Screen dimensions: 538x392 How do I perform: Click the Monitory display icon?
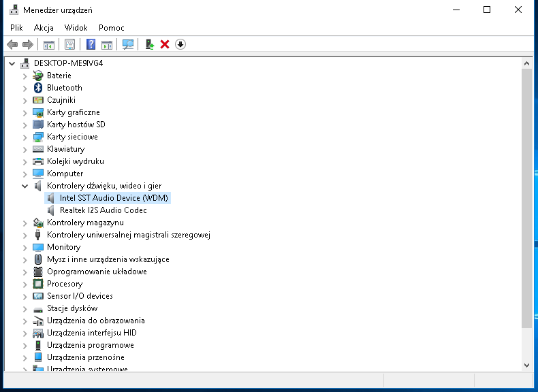(38, 247)
